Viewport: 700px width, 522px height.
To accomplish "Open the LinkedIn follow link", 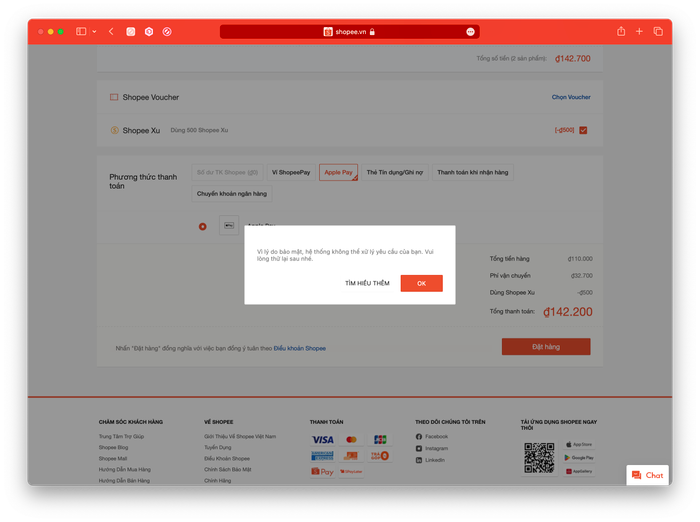I will click(x=430, y=460).
